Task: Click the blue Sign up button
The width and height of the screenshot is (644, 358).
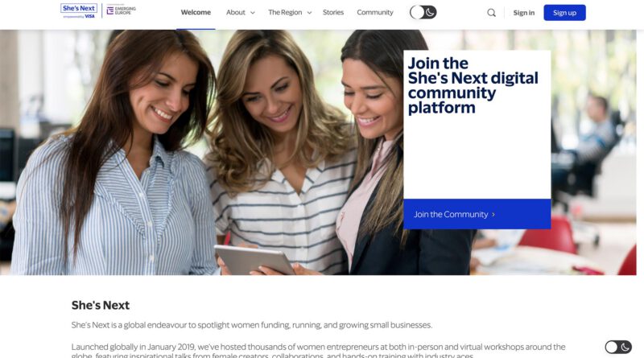Action: [565, 13]
